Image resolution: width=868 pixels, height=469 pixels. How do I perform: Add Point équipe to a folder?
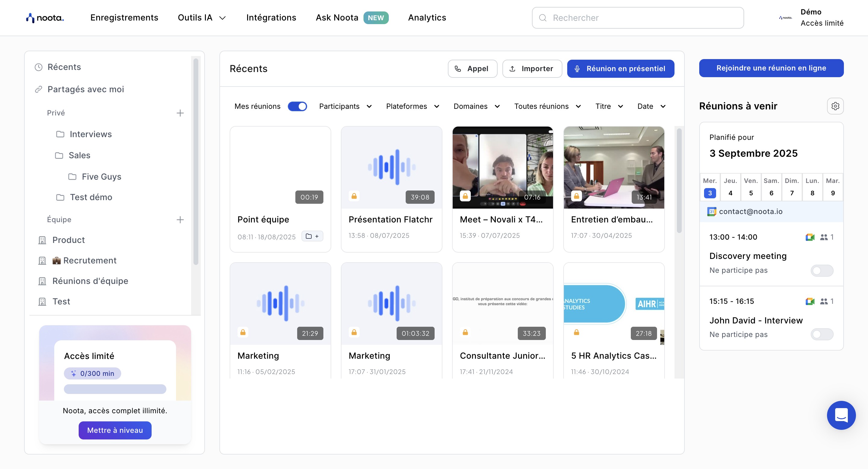[312, 236]
